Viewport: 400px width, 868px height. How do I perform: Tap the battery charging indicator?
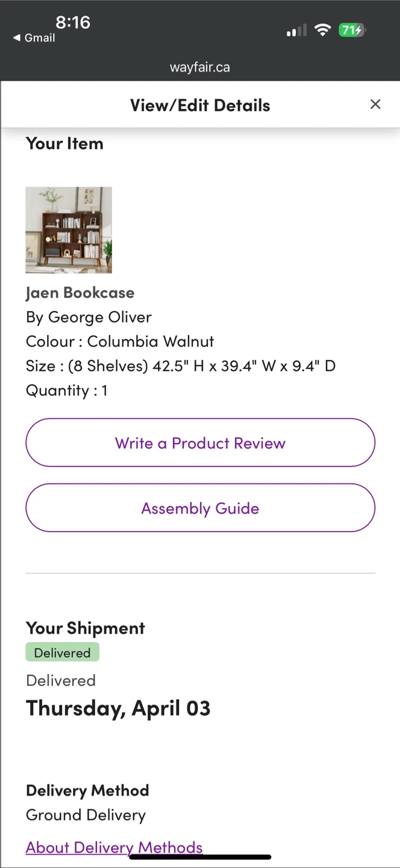(352, 30)
